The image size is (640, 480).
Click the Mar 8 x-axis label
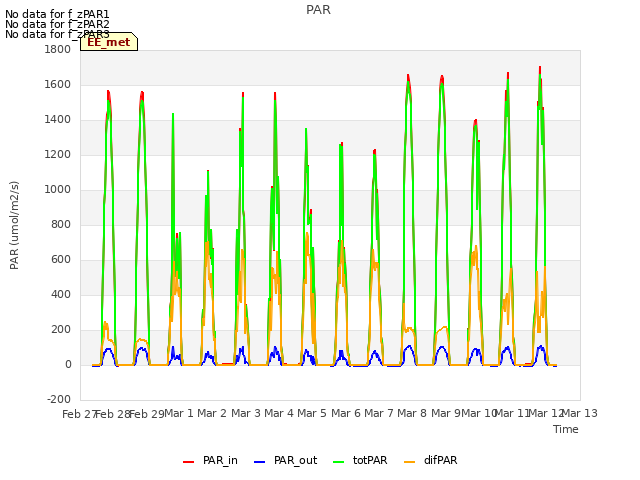pos(412,413)
